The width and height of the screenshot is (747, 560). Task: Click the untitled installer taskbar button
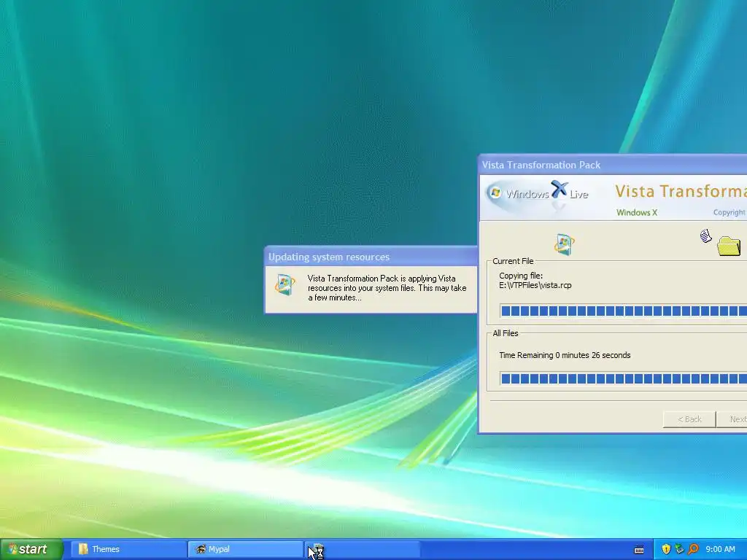pyautogui.click(x=362, y=550)
